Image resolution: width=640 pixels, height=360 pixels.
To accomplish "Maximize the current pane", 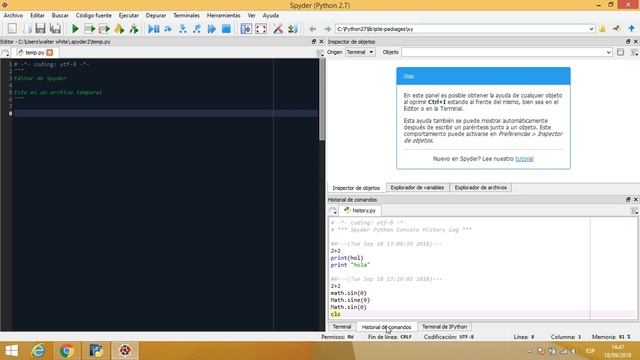I will [x=246, y=29].
